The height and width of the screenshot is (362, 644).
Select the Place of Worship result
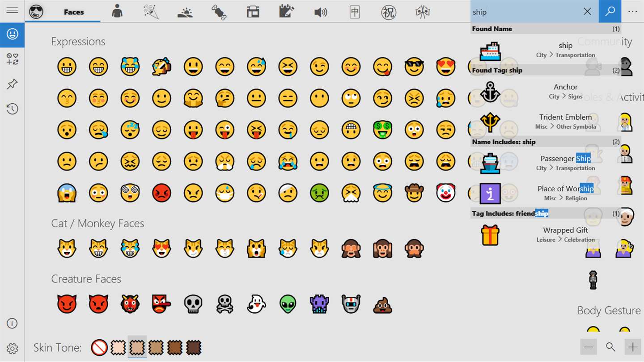point(546,193)
